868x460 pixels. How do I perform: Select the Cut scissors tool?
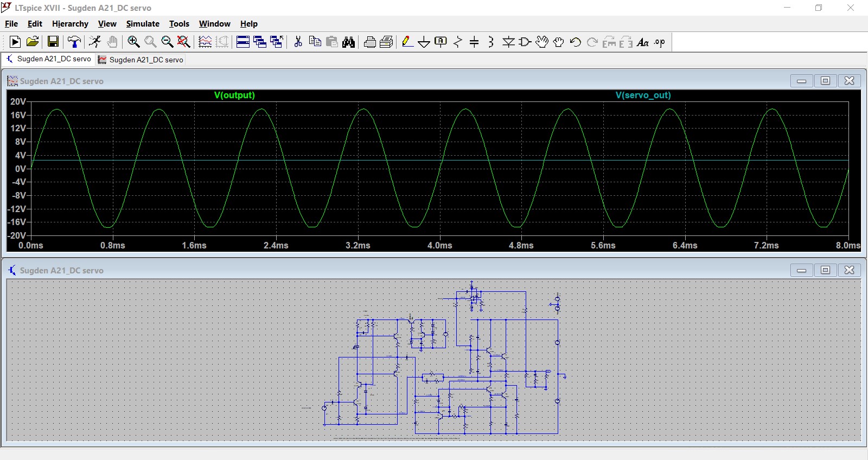tap(298, 42)
